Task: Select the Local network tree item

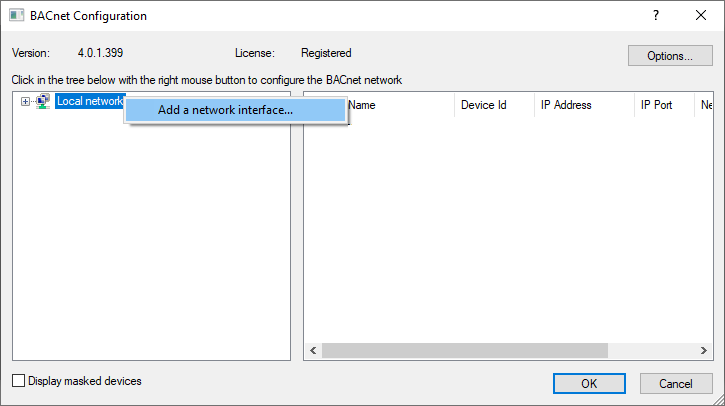Action: [x=89, y=101]
